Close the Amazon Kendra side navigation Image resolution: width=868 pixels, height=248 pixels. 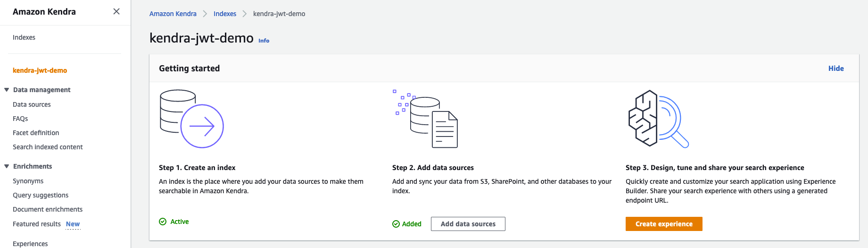click(x=116, y=11)
